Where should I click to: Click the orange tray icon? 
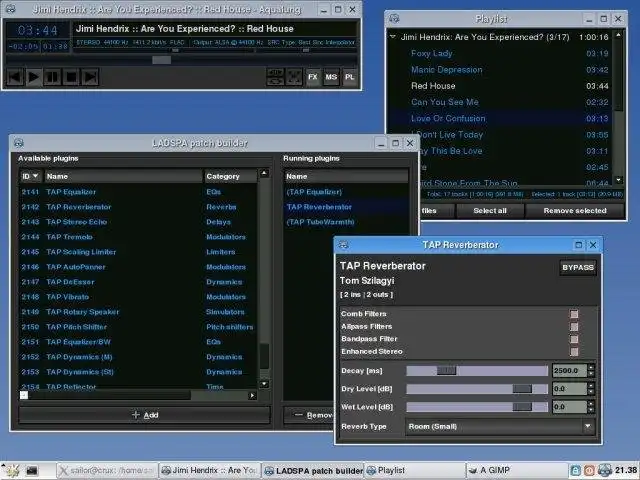point(589,471)
